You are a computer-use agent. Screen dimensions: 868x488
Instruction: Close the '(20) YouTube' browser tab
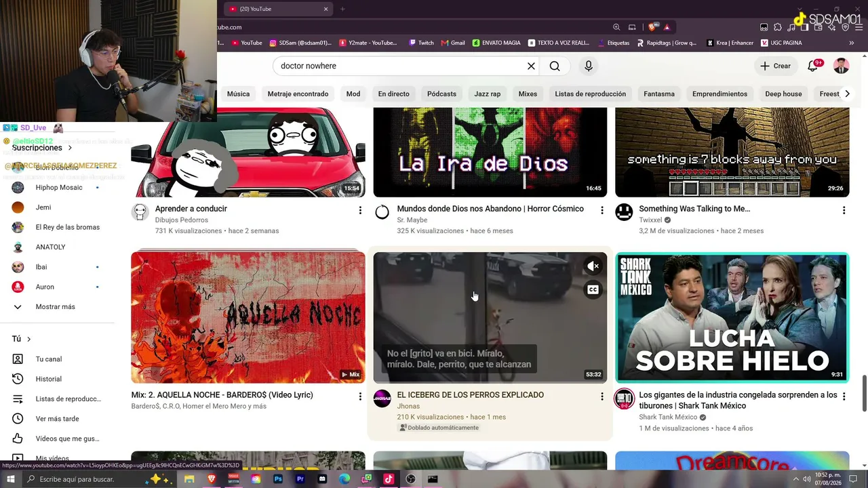[325, 9]
